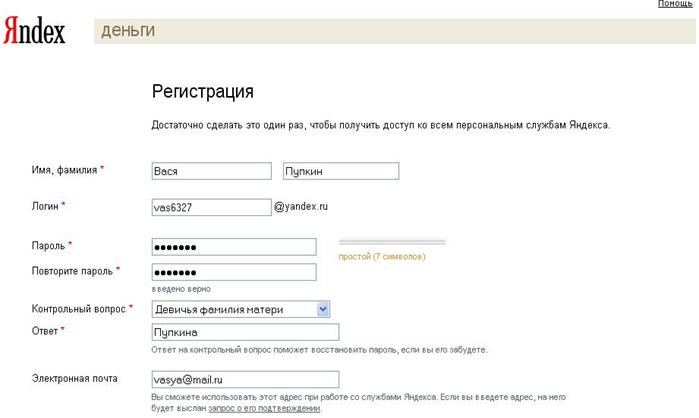Open the Контрольный вопрос dropdown arrow
Screen dimensions: 699x418
pyautogui.click(x=323, y=309)
